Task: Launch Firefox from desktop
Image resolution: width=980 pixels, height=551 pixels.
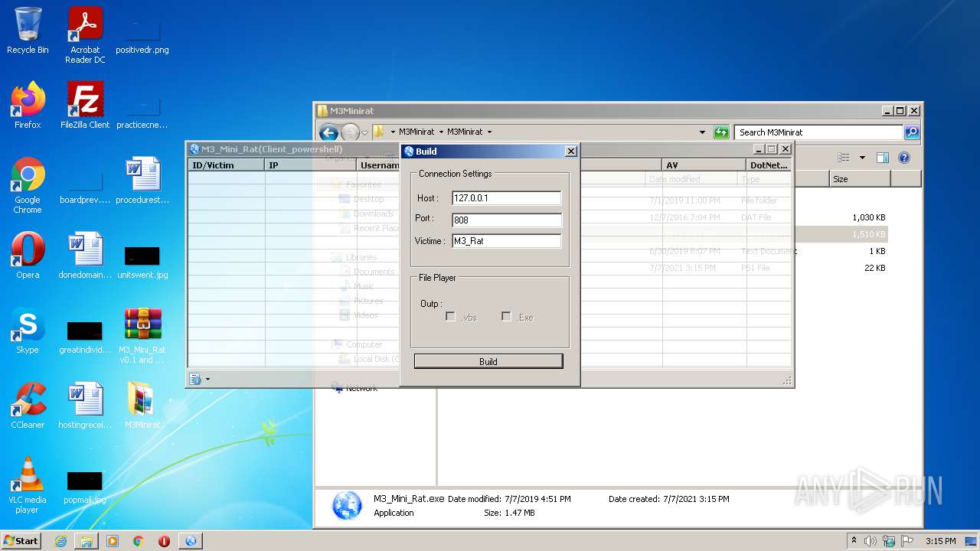Action: click(28, 106)
